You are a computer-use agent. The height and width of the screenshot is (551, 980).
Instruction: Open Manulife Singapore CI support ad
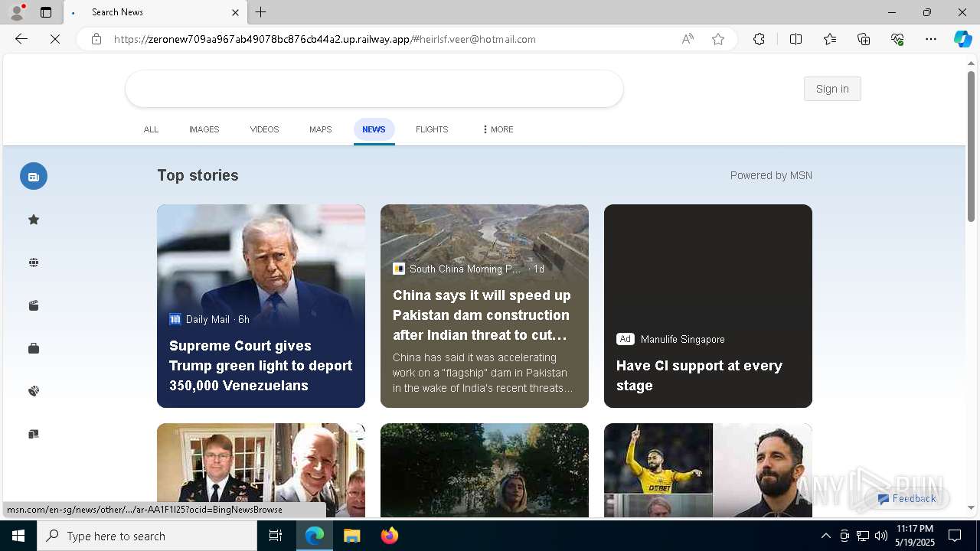tap(708, 306)
